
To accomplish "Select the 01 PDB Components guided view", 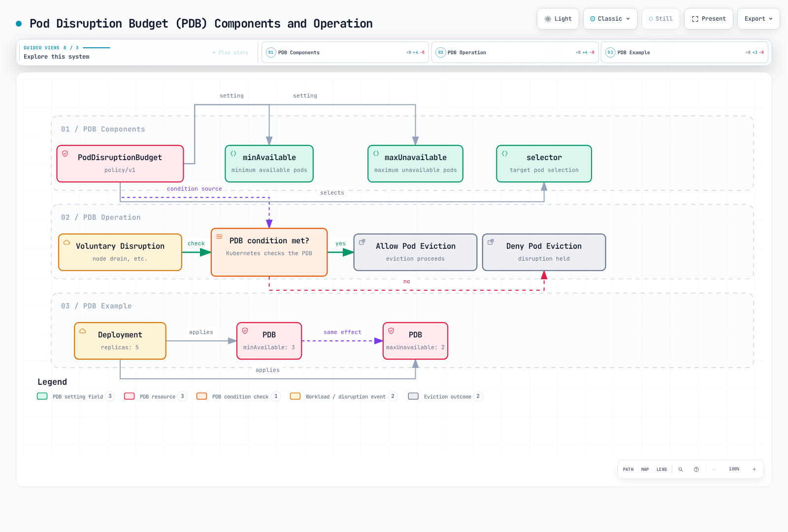I will point(345,52).
